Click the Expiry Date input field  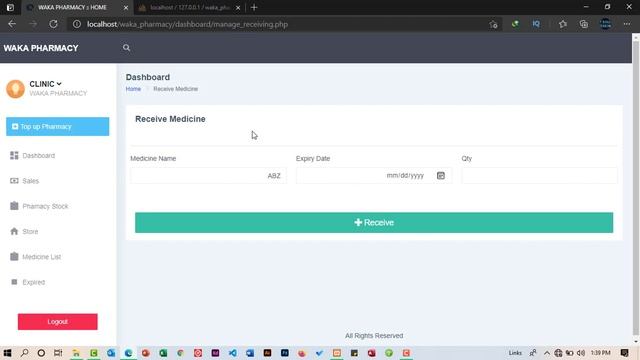(374, 176)
